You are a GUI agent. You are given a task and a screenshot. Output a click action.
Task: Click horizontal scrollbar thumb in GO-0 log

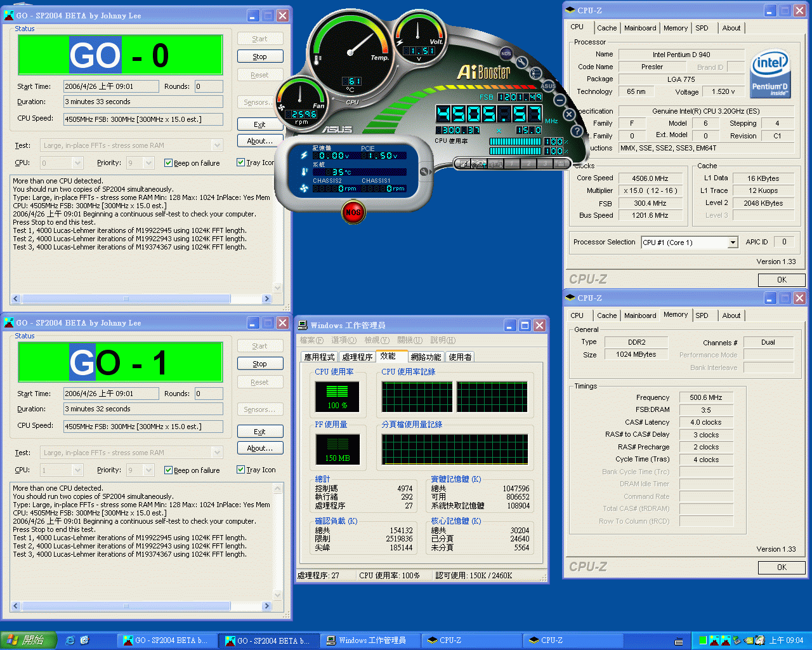tap(126, 298)
